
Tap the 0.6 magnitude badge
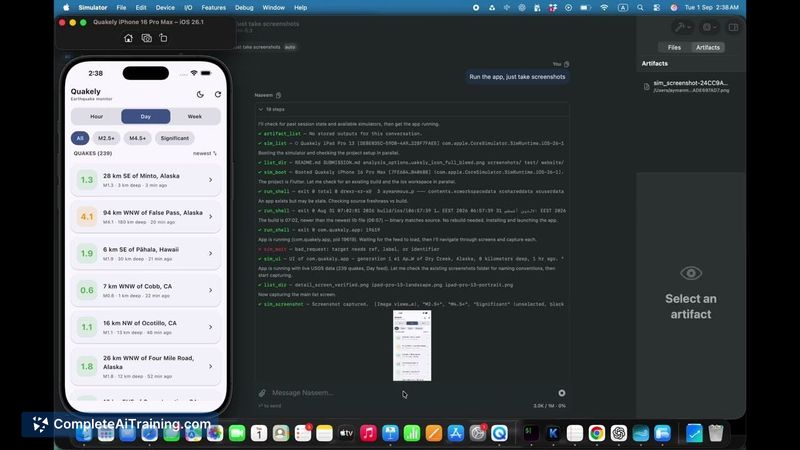pos(87,290)
